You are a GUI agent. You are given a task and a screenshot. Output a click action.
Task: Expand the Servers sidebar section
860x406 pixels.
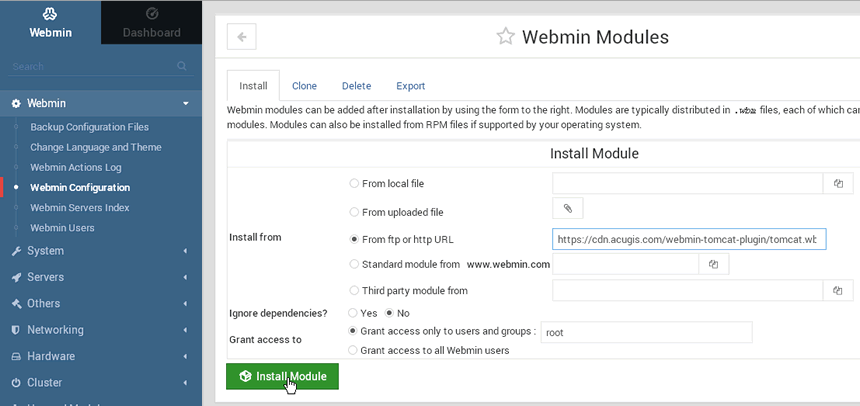click(x=101, y=277)
